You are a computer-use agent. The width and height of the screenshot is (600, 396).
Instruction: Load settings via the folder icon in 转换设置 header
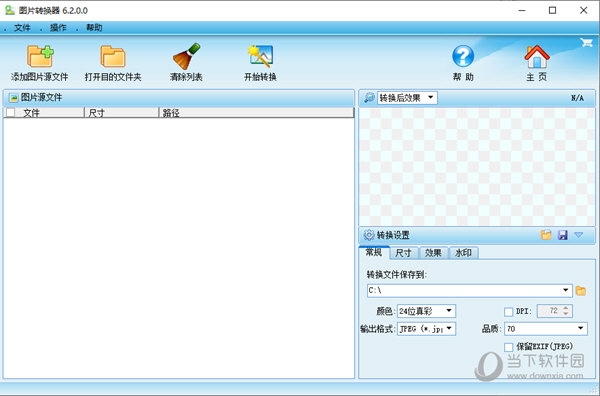click(x=546, y=235)
